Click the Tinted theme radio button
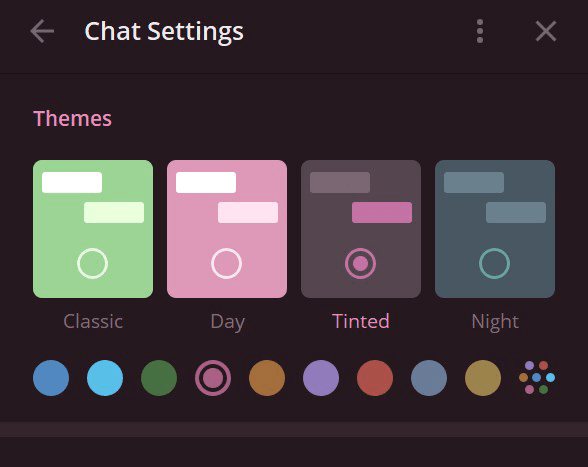 pyautogui.click(x=360, y=263)
